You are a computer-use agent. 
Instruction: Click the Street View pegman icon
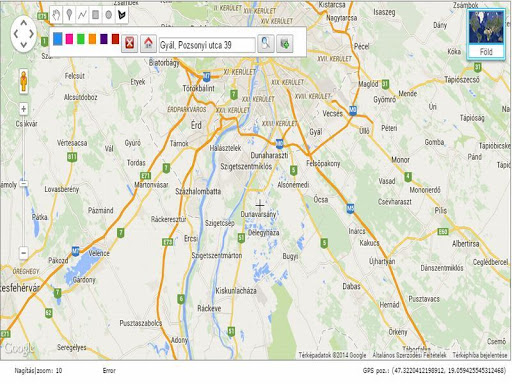point(23,81)
